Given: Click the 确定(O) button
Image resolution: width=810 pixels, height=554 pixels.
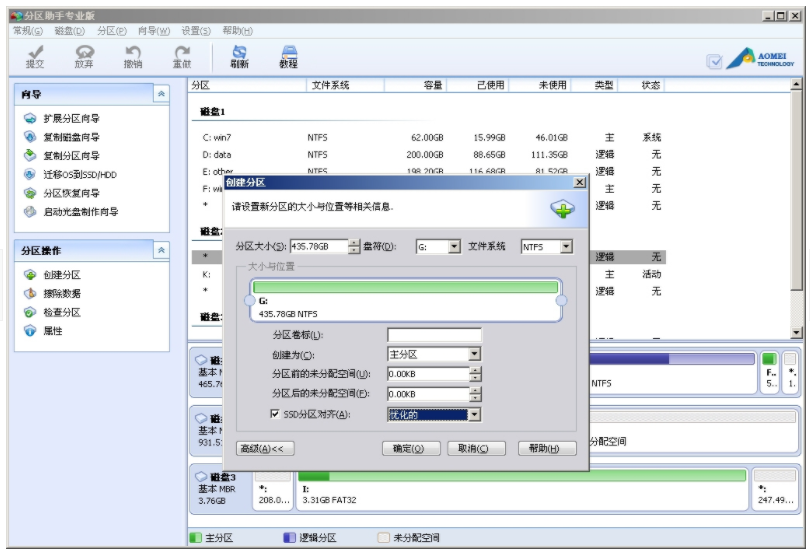Looking at the screenshot, I should 411,448.
